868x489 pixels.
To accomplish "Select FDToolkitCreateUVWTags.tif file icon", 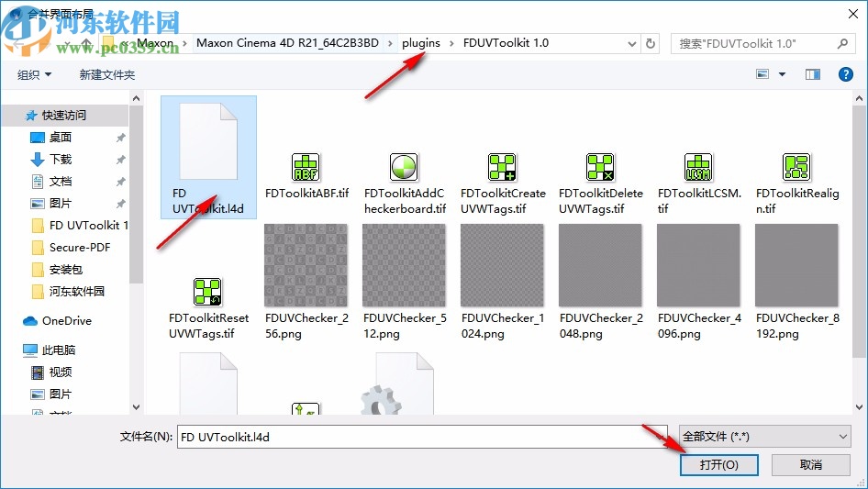I will coord(502,167).
